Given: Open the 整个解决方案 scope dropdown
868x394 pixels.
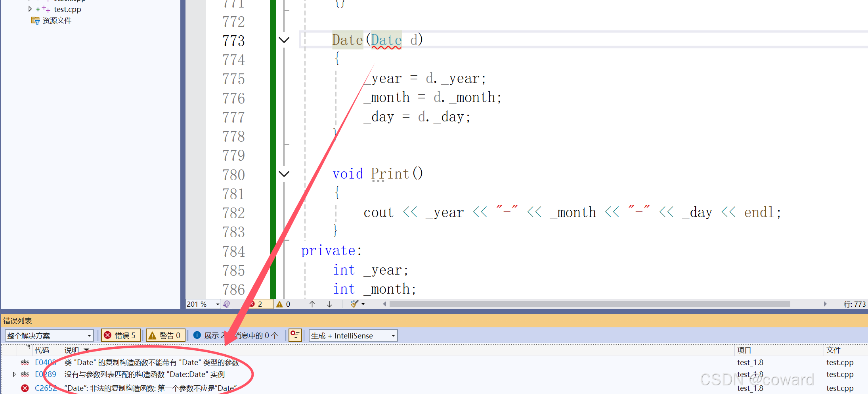Looking at the screenshot, I should click(49, 336).
